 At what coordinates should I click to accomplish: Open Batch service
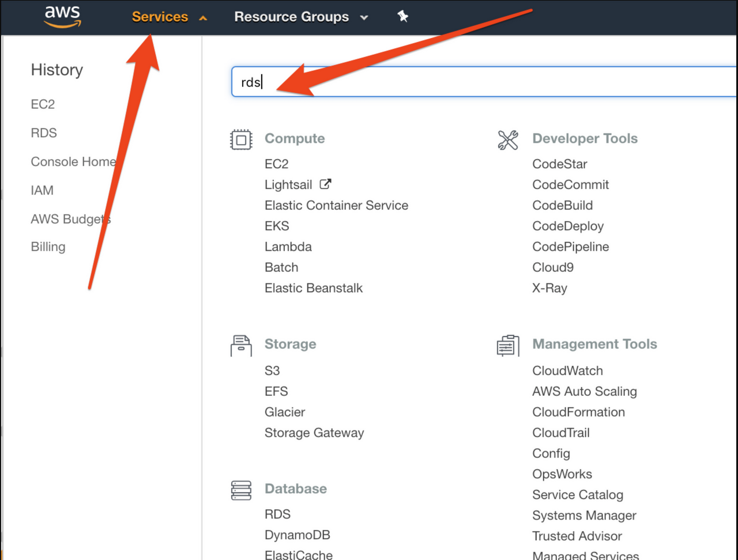pos(281,268)
